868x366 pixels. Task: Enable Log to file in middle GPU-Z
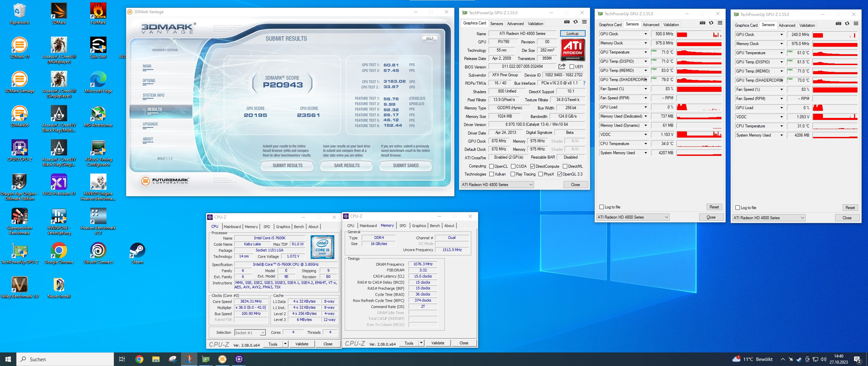tap(602, 207)
